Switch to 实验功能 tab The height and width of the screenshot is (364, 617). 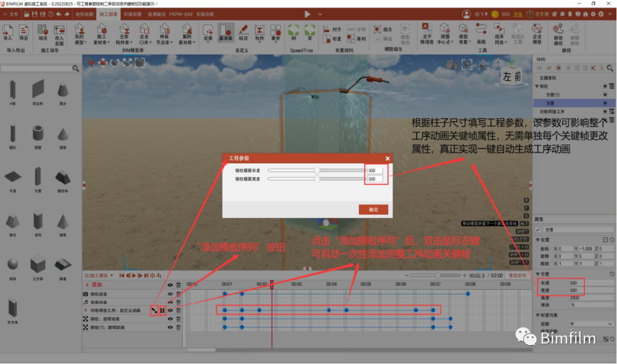click(x=205, y=14)
